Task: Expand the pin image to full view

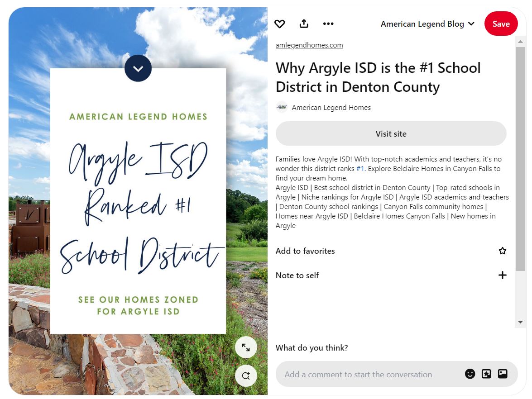Action: (246, 347)
